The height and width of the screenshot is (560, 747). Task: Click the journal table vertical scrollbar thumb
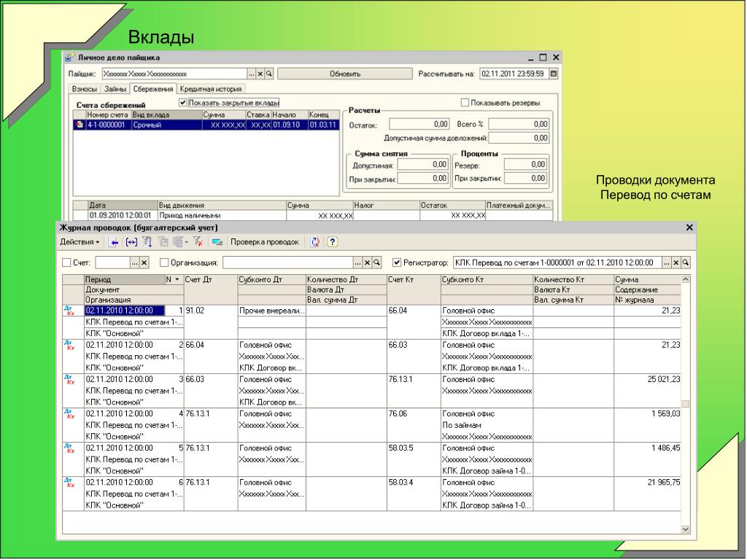point(685,404)
